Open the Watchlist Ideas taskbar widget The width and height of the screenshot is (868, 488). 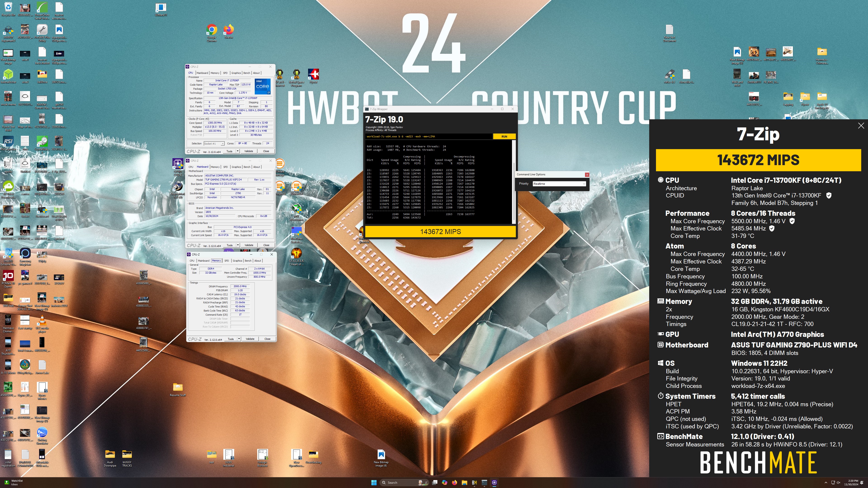(x=14, y=483)
